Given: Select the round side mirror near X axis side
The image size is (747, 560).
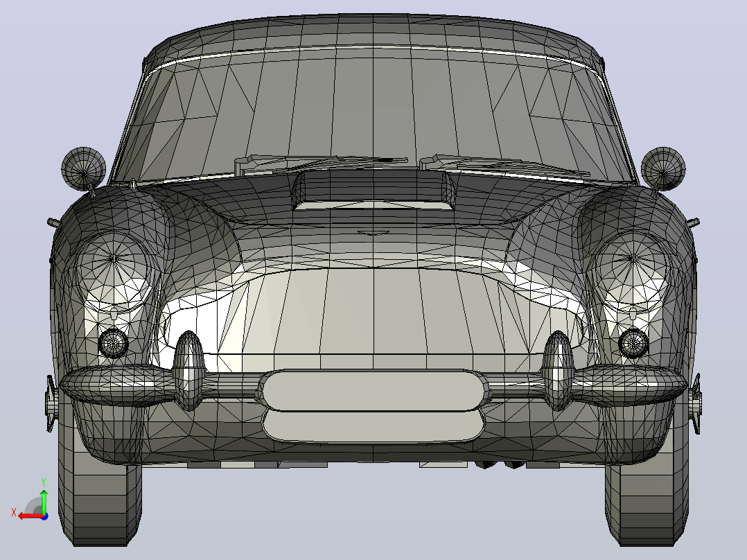Looking at the screenshot, I should click(83, 168).
